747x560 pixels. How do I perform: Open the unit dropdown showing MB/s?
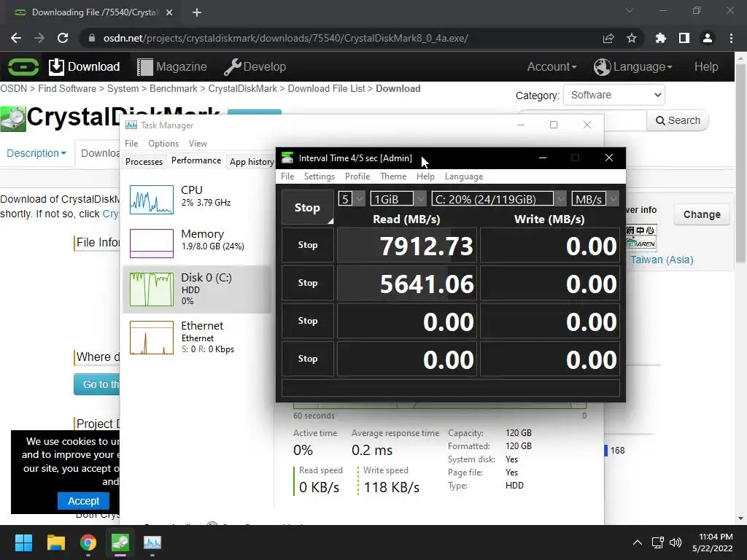[595, 198]
